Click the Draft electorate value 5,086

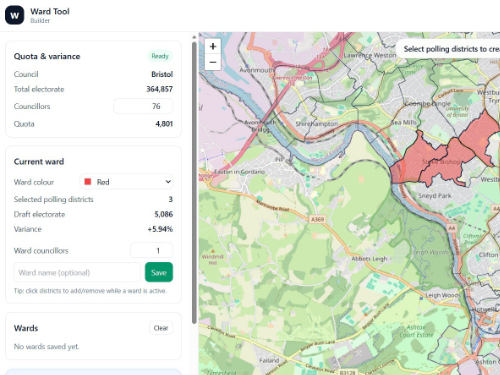164,214
